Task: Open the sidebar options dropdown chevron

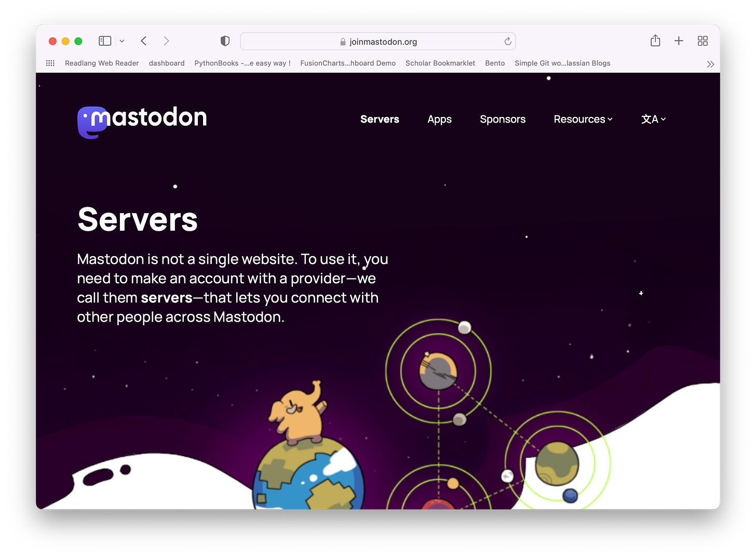Action: (x=122, y=41)
